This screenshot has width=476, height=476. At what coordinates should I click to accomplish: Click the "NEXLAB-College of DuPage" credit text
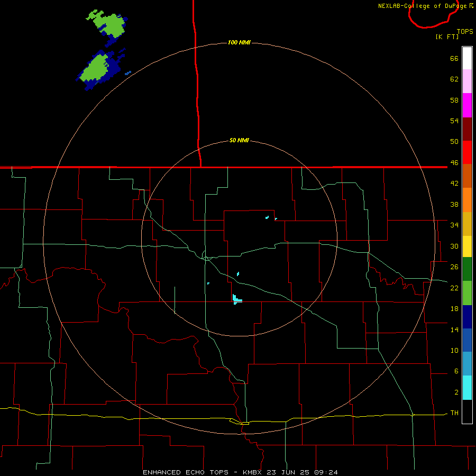coord(422,6)
